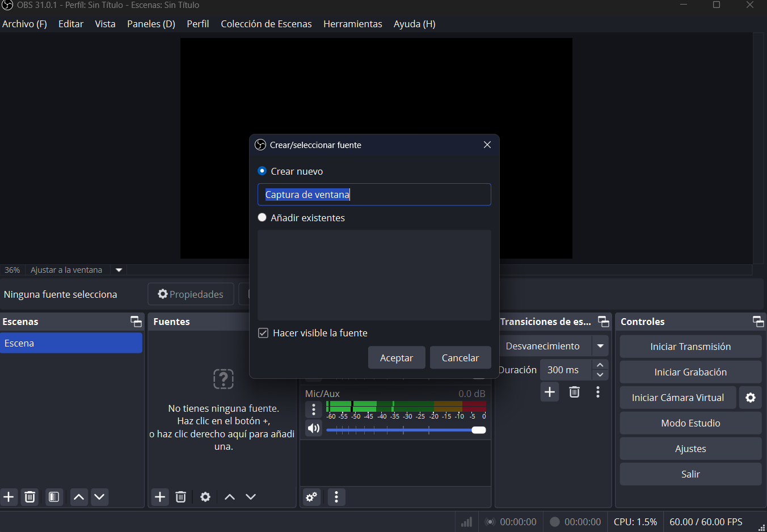Open advanced audio properties gear icon
The width and height of the screenshot is (767, 532).
(x=312, y=497)
